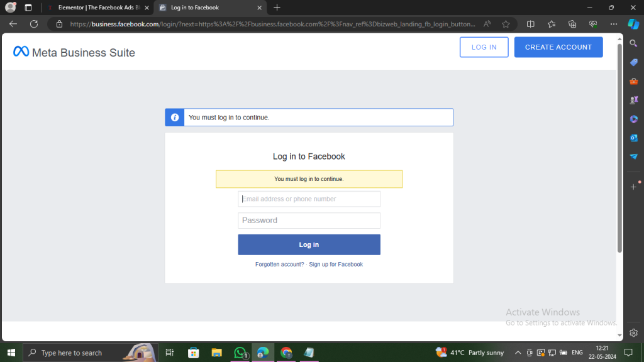Focus the Password field
Screen dimensions: 644x362
pyautogui.click(x=309, y=221)
